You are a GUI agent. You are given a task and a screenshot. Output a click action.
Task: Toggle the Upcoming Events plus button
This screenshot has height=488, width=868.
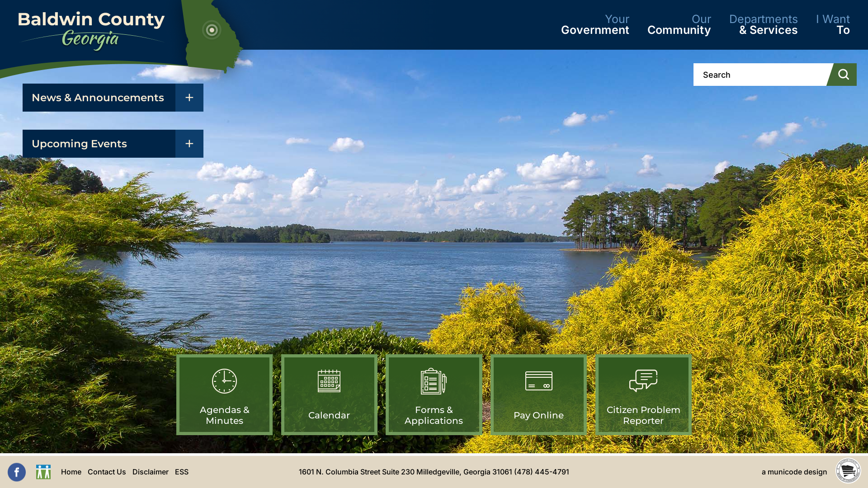[189, 144]
